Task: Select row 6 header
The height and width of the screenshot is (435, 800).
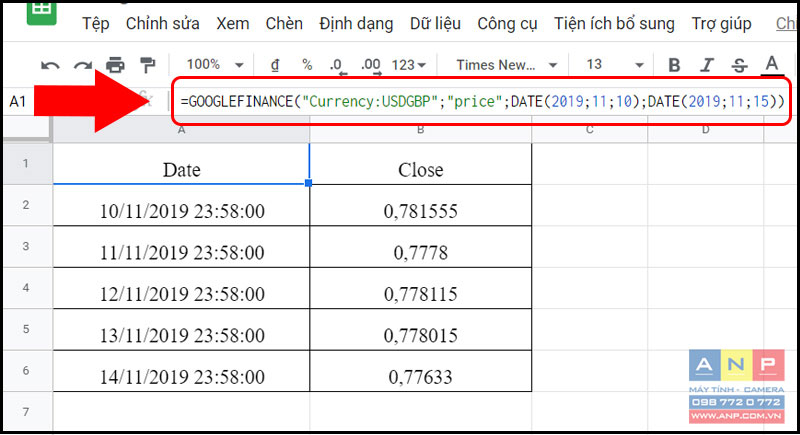Action: click(26, 370)
